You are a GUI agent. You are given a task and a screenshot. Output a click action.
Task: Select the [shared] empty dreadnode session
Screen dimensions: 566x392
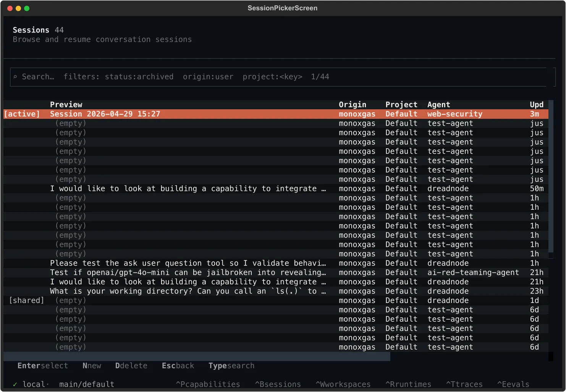[x=276, y=300]
